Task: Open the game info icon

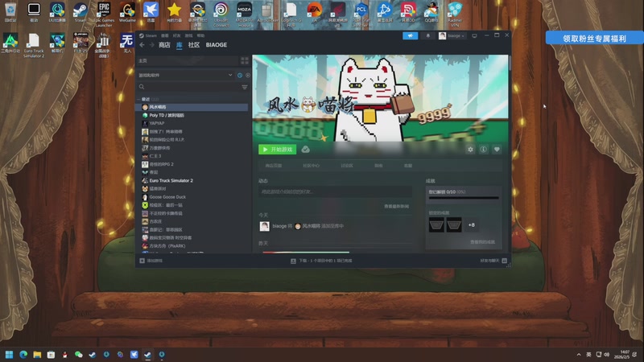Action: (x=484, y=150)
